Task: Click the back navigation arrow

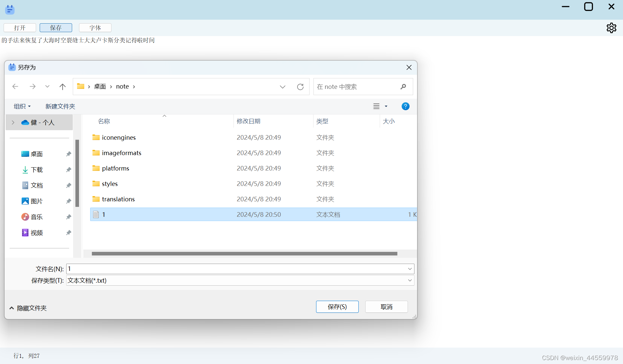Action: tap(15, 86)
